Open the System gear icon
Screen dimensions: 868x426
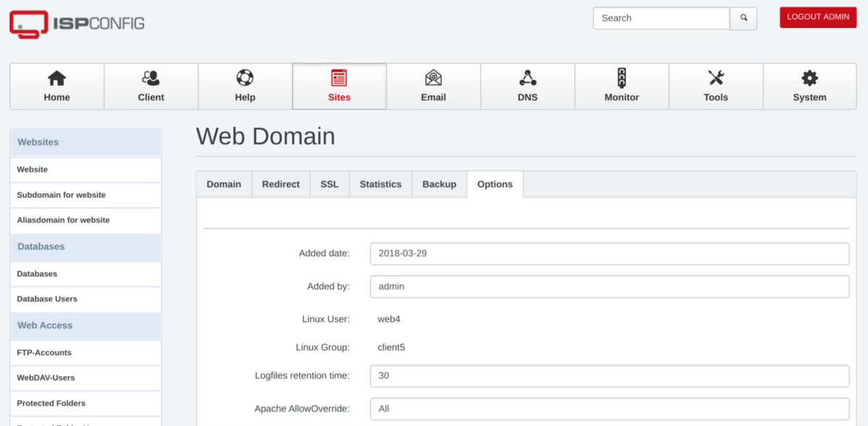tap(809, 80)
